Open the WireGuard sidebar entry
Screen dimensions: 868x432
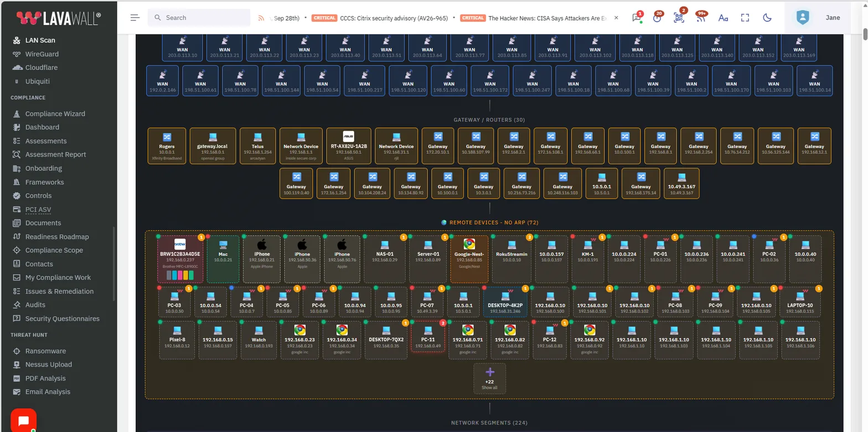click(42, 54)
